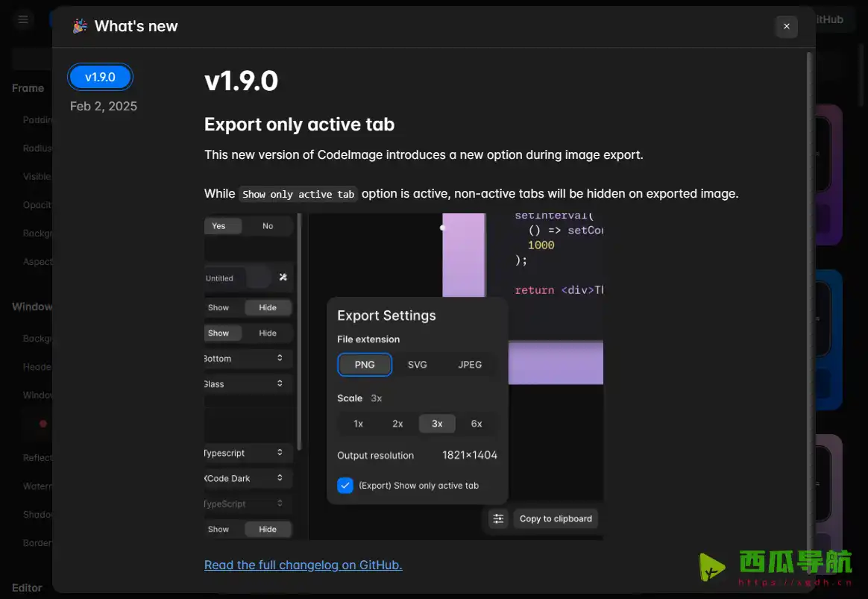Click the export settings sliders icon
Screen dimensions: 868x599
498,518
